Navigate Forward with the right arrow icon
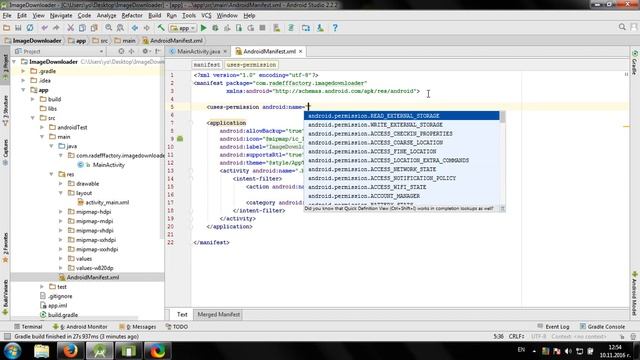Image resolution: width=640 pixels, height=360 pixels. point(146,28)
